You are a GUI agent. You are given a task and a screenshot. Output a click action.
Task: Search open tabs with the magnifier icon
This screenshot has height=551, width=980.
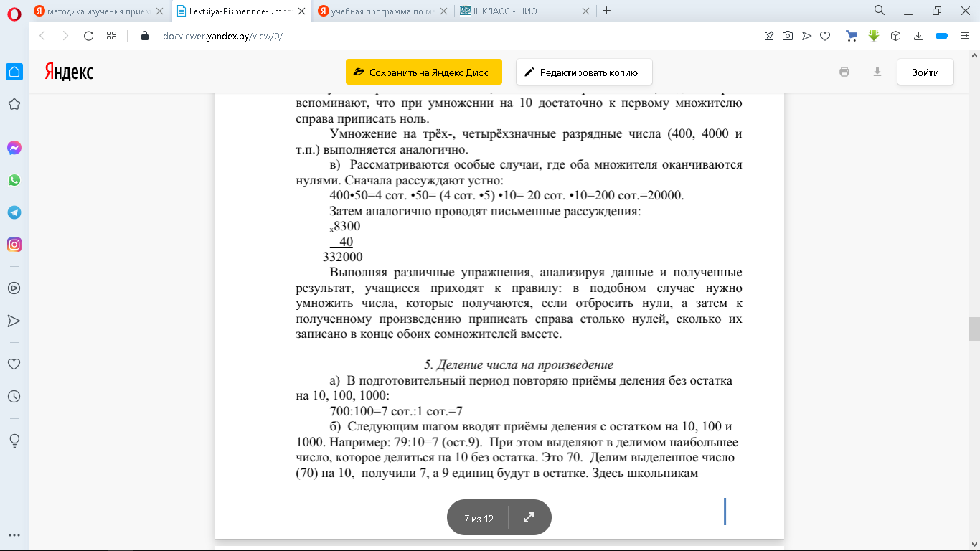880,10
